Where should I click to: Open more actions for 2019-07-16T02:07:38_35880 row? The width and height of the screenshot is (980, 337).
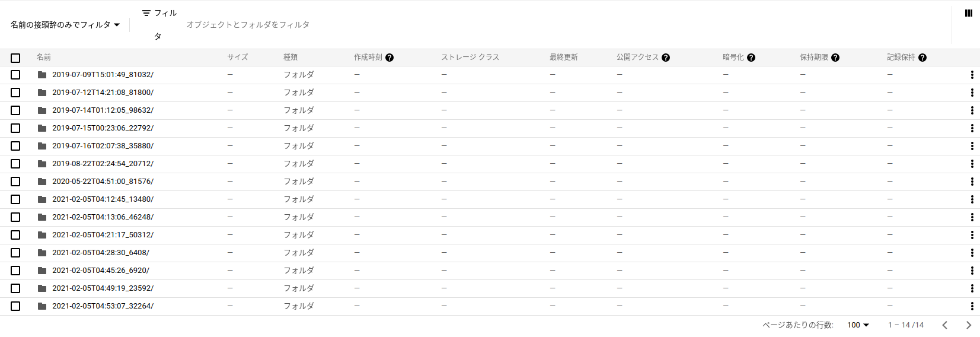coord(972,146)
